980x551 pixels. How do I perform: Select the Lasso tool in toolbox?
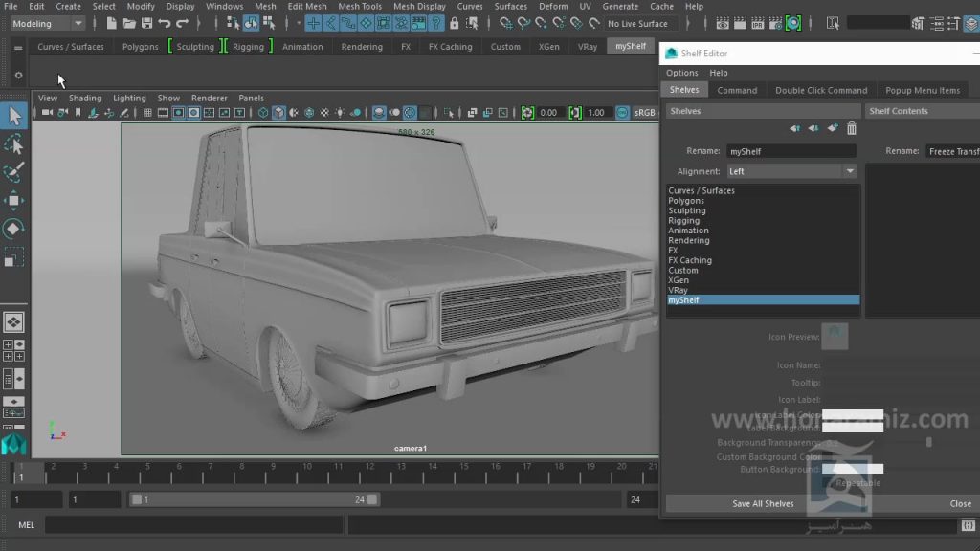(13, 144)
